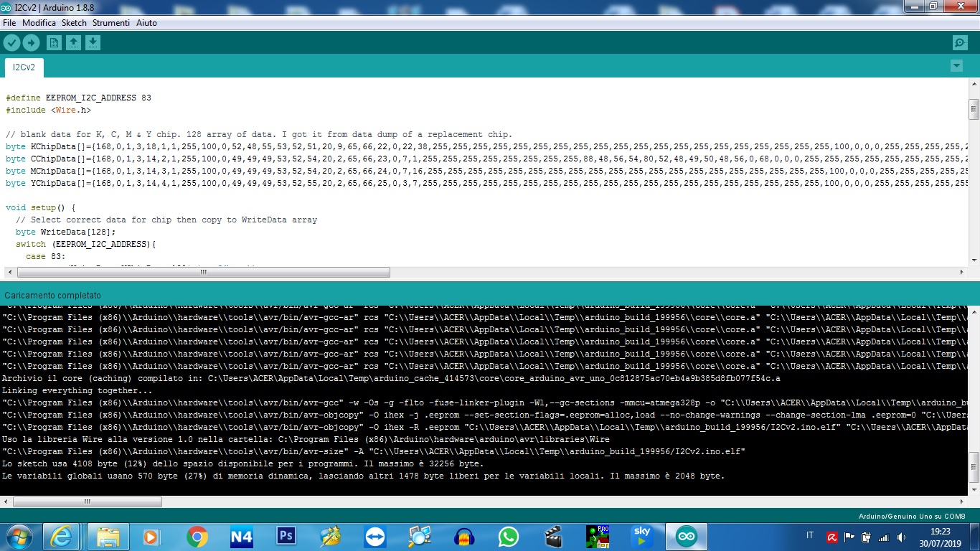Screen dimensions: 980x551
Task: Open the File menu
Action: click(9, 23)
